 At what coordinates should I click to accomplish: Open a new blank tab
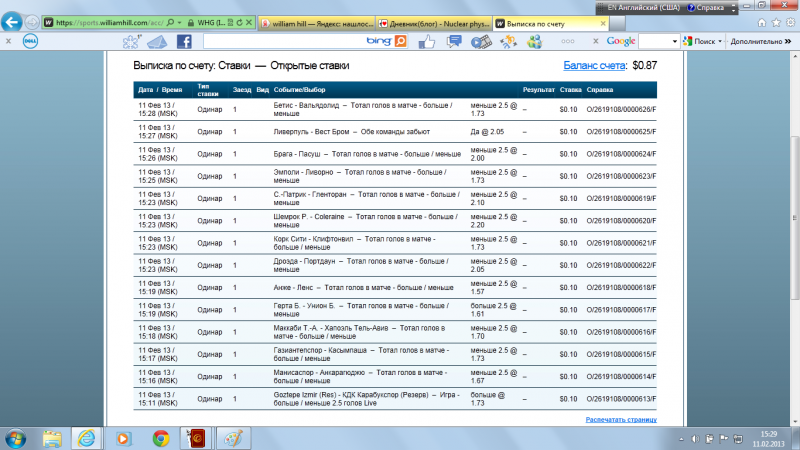pos(617,23)
